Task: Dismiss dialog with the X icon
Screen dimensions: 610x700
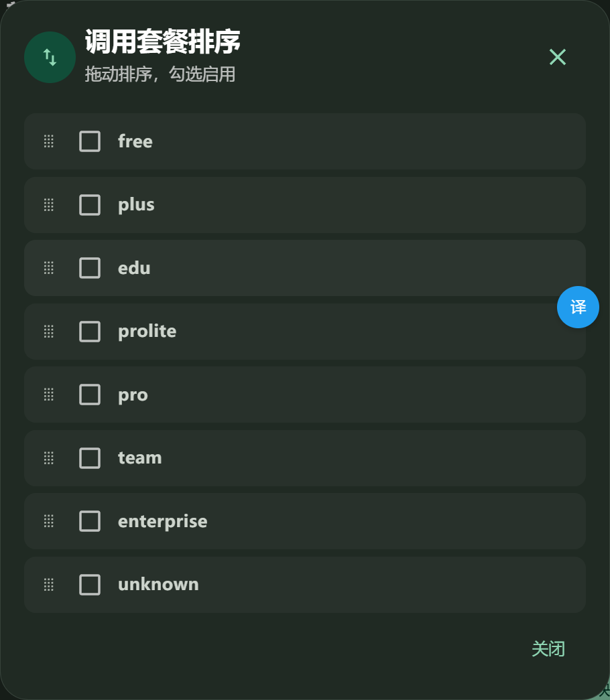Action: point(558,57)
